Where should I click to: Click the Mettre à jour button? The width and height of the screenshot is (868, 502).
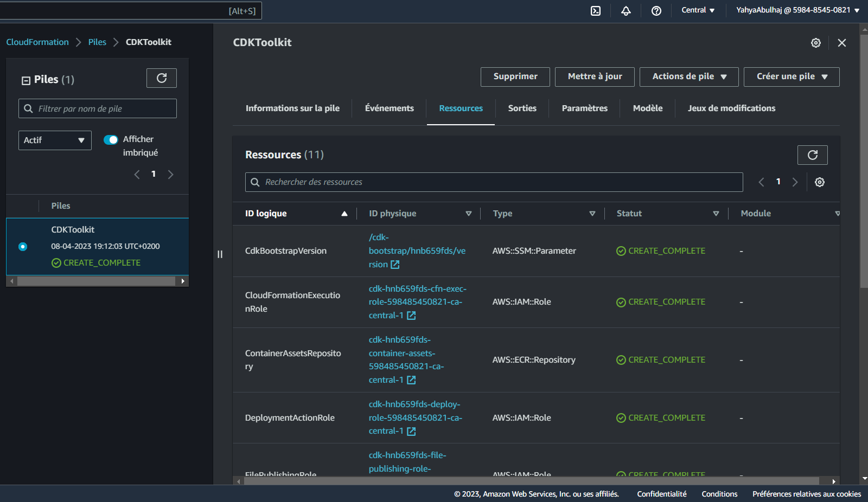click(595, 77)
